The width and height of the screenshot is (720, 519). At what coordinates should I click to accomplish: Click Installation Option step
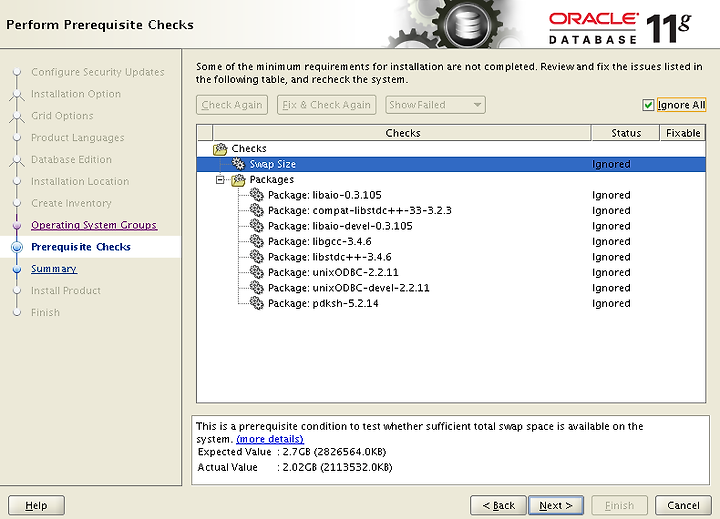pyautogui.click(x=76, y=94)
